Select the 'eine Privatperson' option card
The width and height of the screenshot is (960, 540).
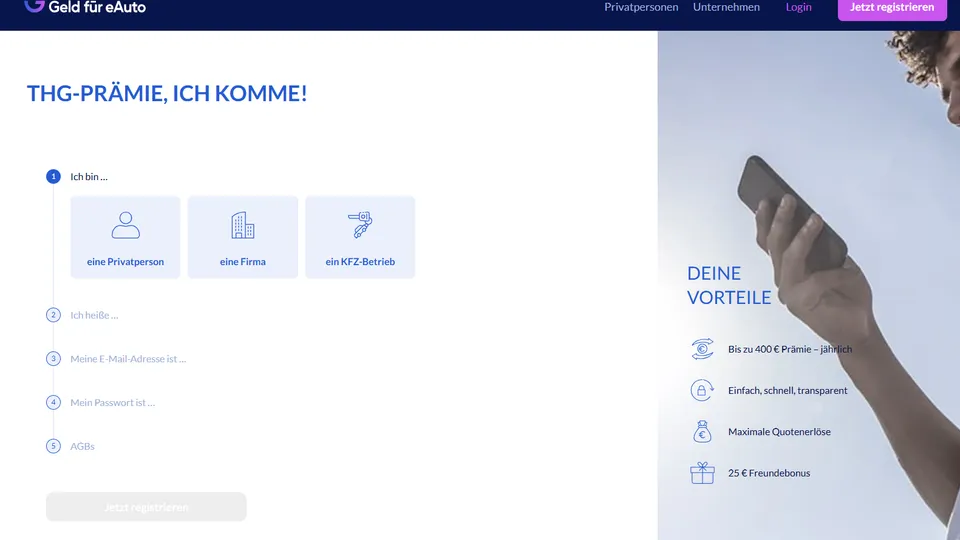(126, 237)
